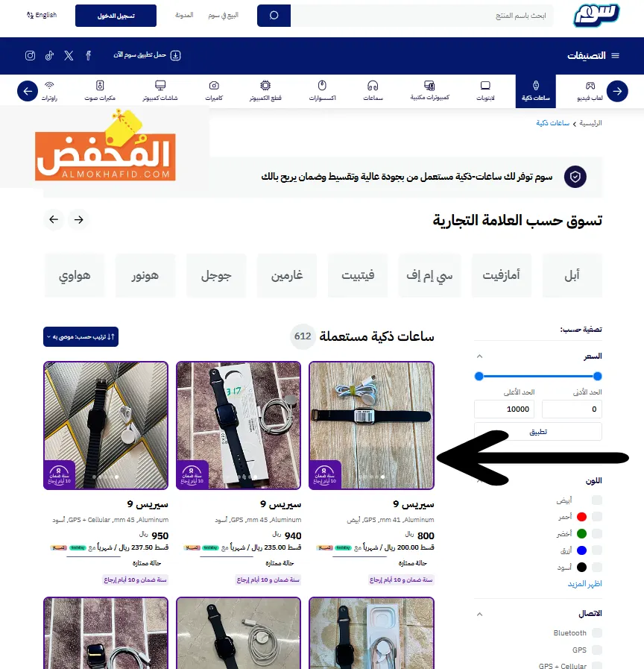Screen dimensions: 644x669
Task: Click the search magnifier button
Action: [274, 16]
